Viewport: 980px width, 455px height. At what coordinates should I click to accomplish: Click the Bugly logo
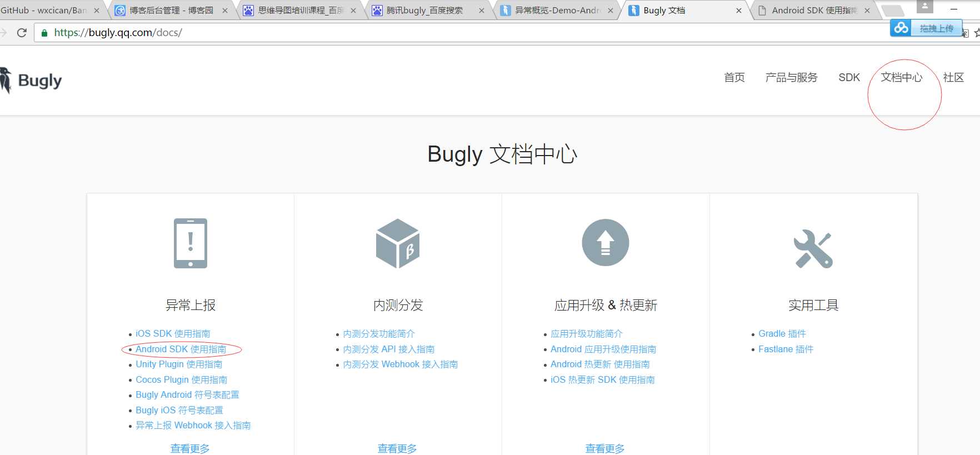click(31, 81)
